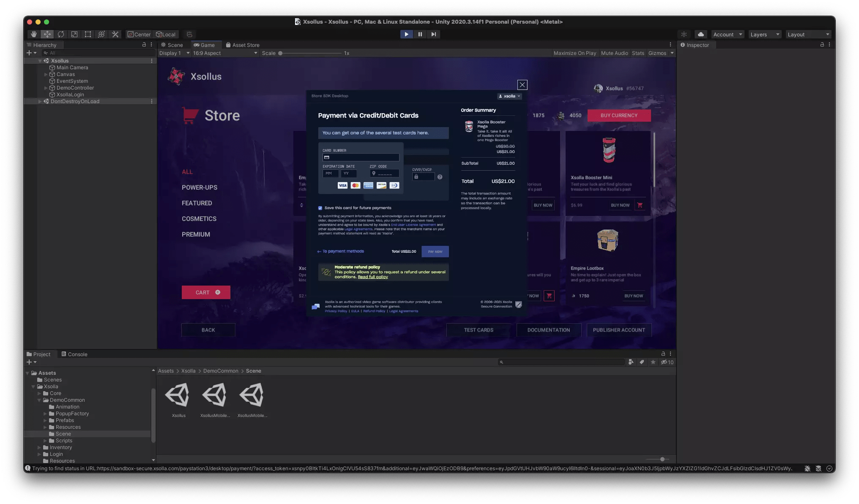Open the Documentation button
Image resolution: width=859 pixels, height=504 pixels.
[549, 330]
